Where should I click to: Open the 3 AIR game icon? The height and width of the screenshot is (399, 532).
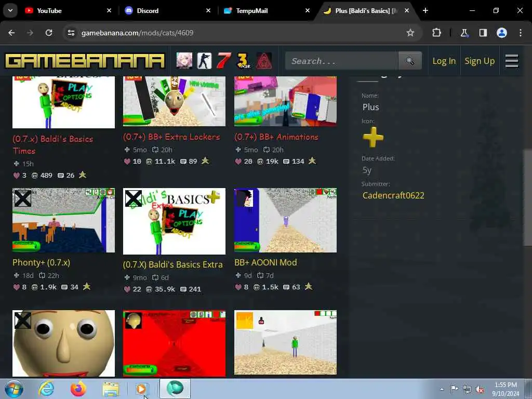(x=244, y=61)
